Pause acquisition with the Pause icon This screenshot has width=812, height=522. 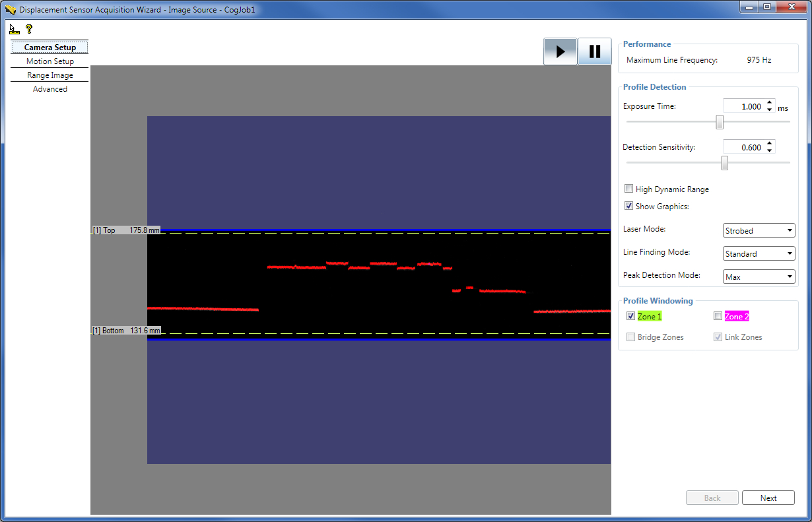593,51
